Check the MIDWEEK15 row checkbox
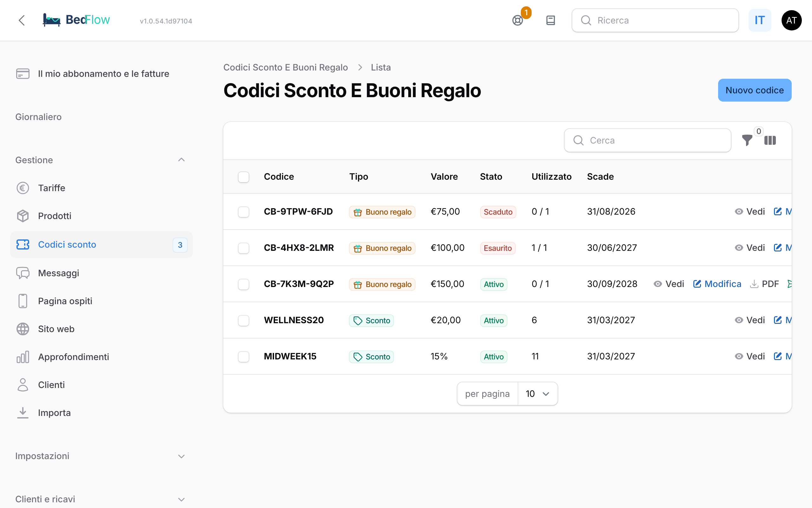This screenshot has width=812, height=508. pos(244,357)
